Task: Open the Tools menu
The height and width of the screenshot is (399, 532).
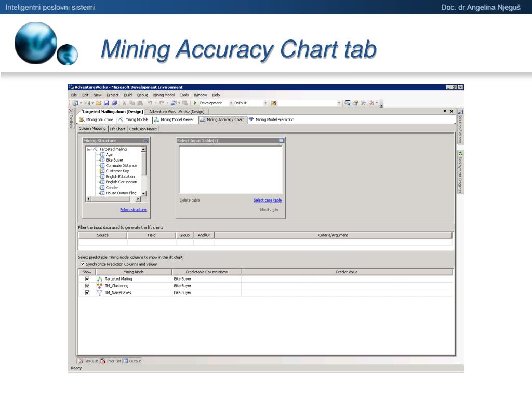Action: point(184,95)
